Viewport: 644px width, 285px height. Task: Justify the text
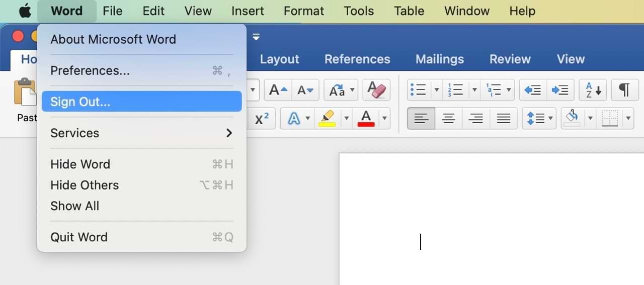pyautogui.click(x=504, y=119)
